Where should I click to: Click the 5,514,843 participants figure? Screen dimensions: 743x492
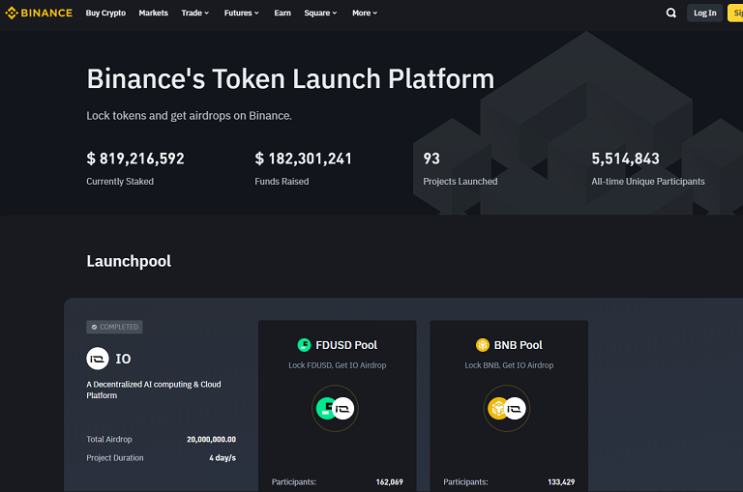pos(625,158)
